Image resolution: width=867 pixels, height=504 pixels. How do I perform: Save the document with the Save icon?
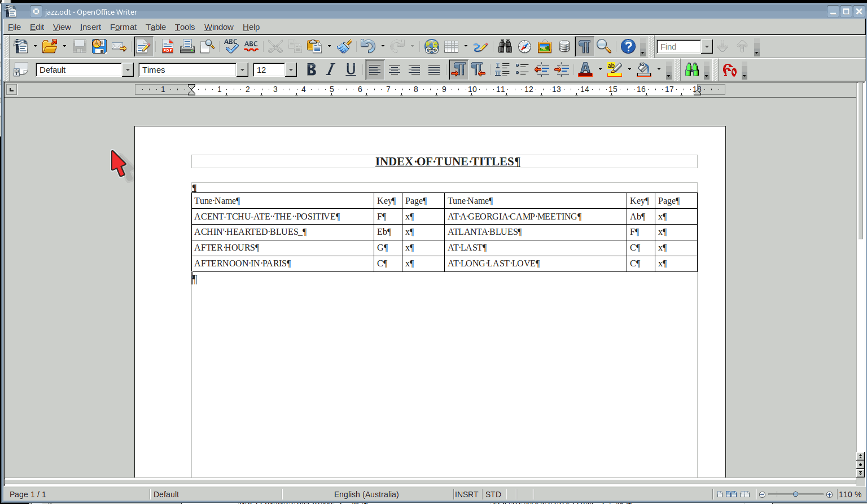(80, 46)
